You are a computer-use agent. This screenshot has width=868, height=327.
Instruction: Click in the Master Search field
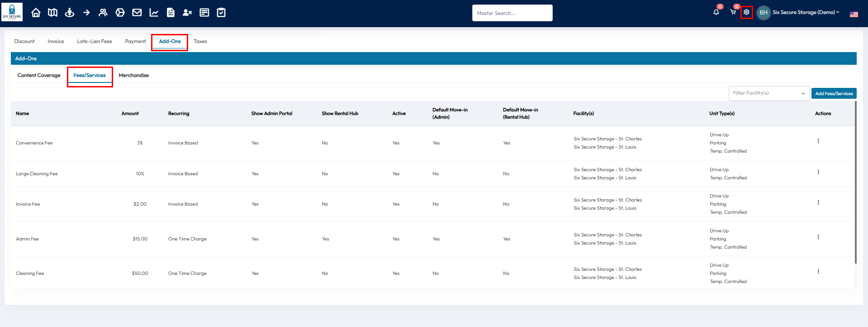[512, 13]
